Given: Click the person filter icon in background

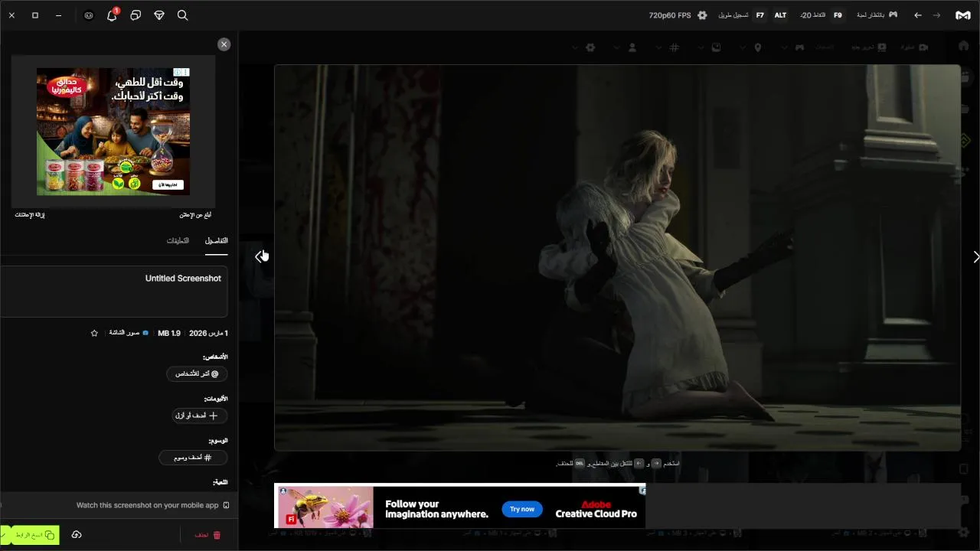Looking at the screenshot, I should click(632, 47).
